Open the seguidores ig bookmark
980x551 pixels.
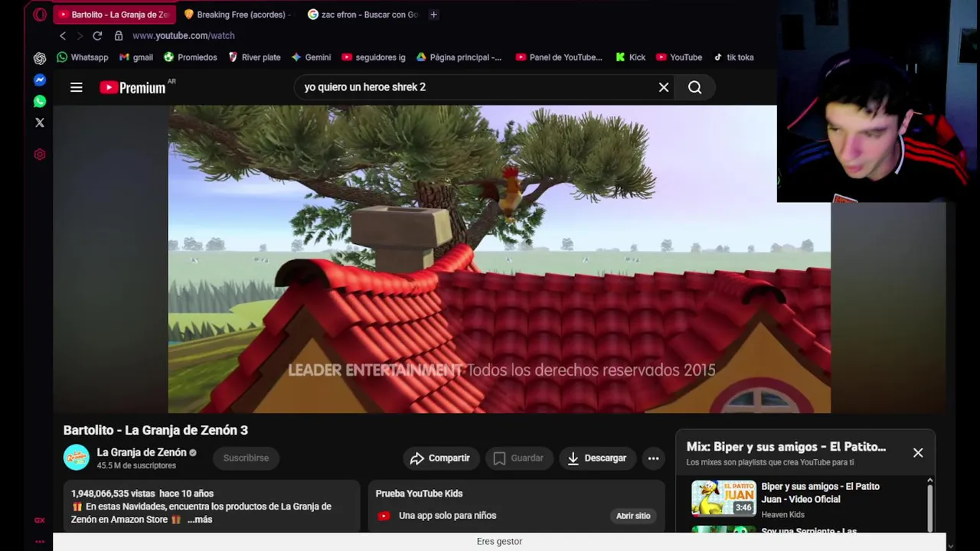pos(374,57)
